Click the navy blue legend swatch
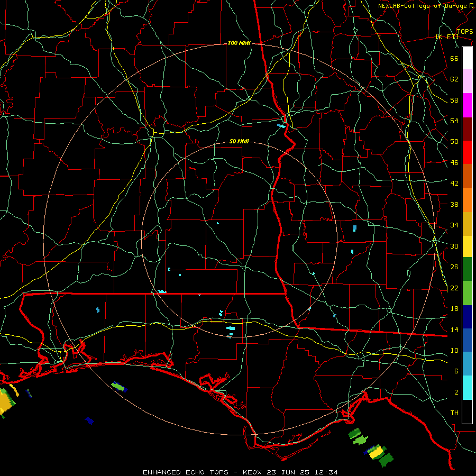Image resolution: width=476 pixels, height=476 pixels. (467, 317)
